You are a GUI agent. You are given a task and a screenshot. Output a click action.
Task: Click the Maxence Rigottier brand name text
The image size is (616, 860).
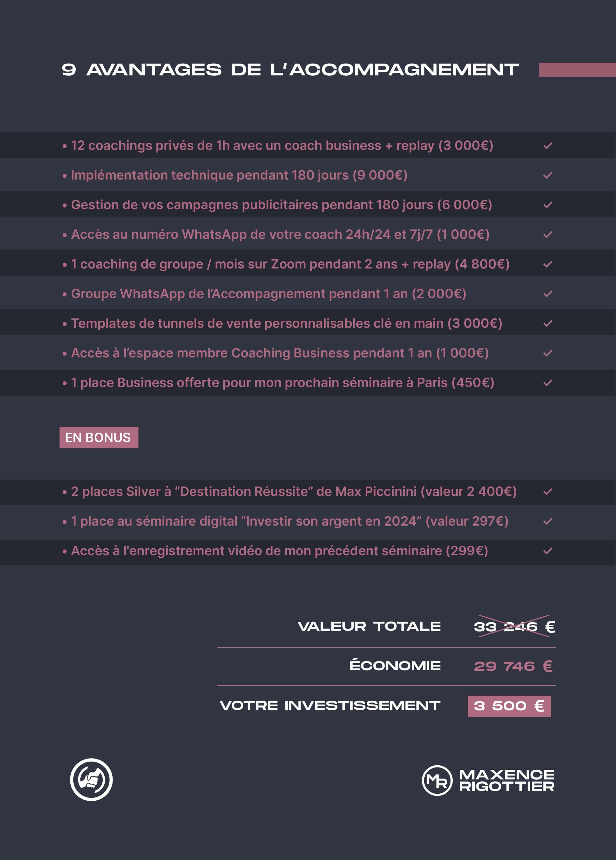507,780
